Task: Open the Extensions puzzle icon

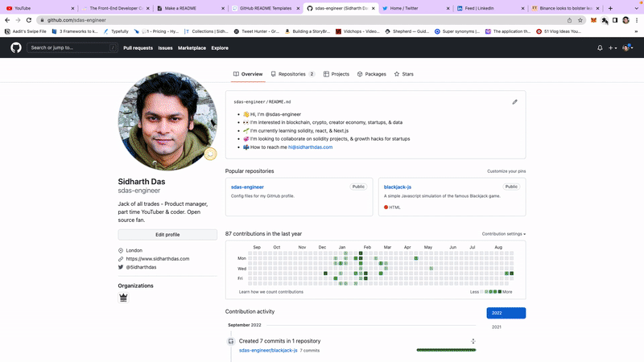Action: point(605,20)
